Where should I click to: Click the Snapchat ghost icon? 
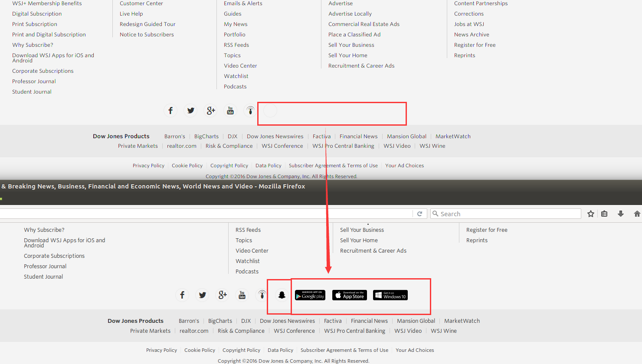pos(282,295)
